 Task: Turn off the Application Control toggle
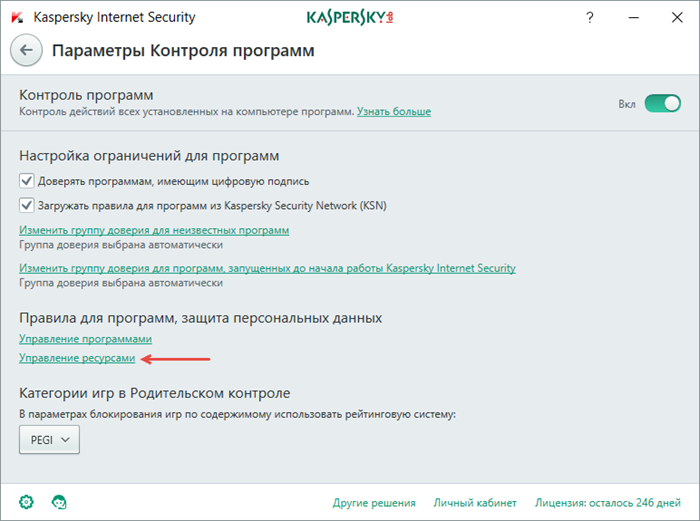coord(662,104)
